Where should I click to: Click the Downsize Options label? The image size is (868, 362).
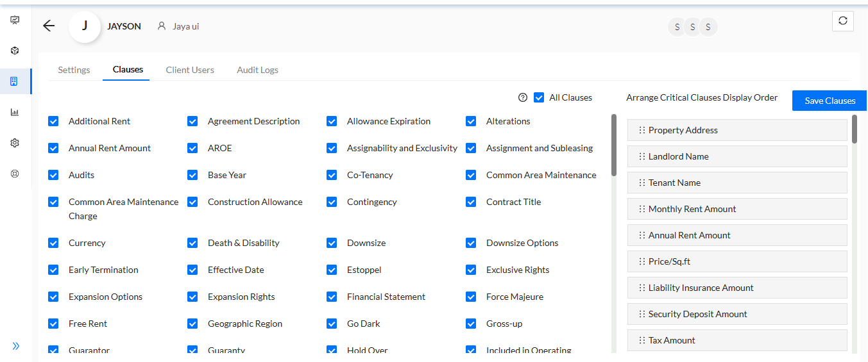[x=522, y=243]
